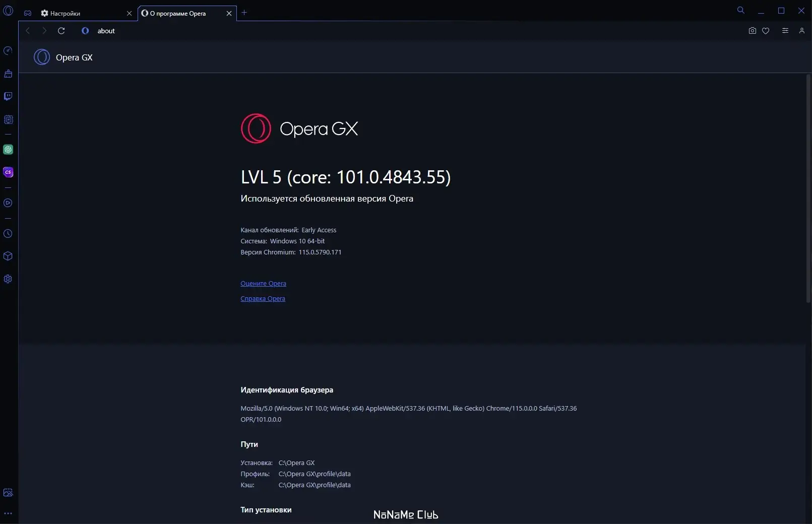The height and width of the screenshot is (524, 812).
Task: Close the Настройки tab
Action: point(129,14)
